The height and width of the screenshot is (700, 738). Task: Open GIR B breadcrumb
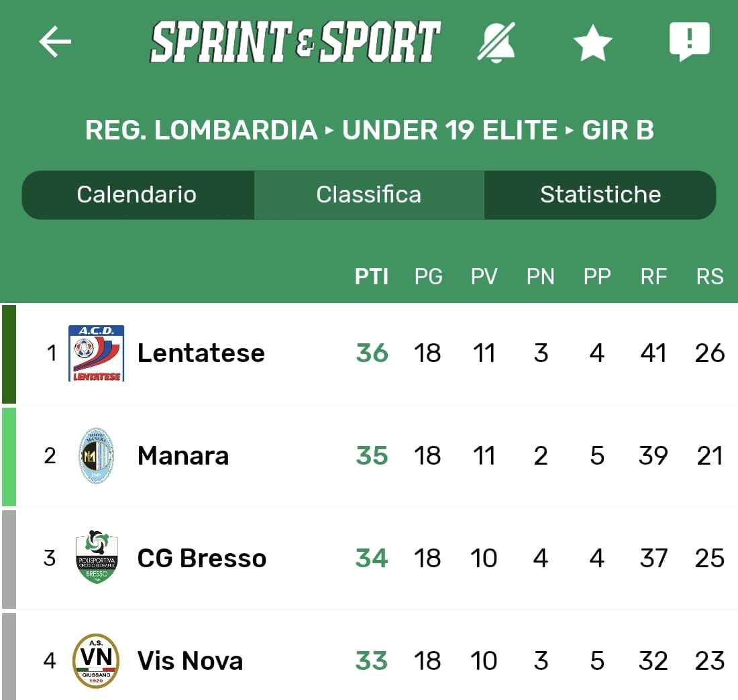[x=618, y=130]
